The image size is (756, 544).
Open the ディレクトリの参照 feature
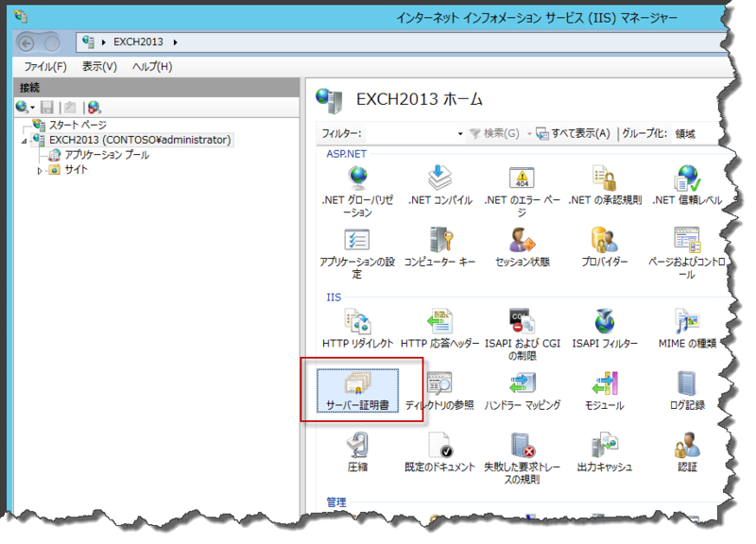point(439,391)
